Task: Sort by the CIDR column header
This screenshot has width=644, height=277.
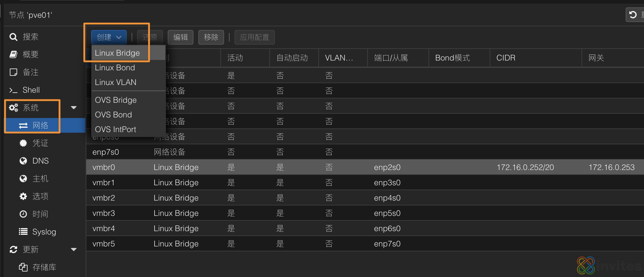Action: [x=506, y=58]
